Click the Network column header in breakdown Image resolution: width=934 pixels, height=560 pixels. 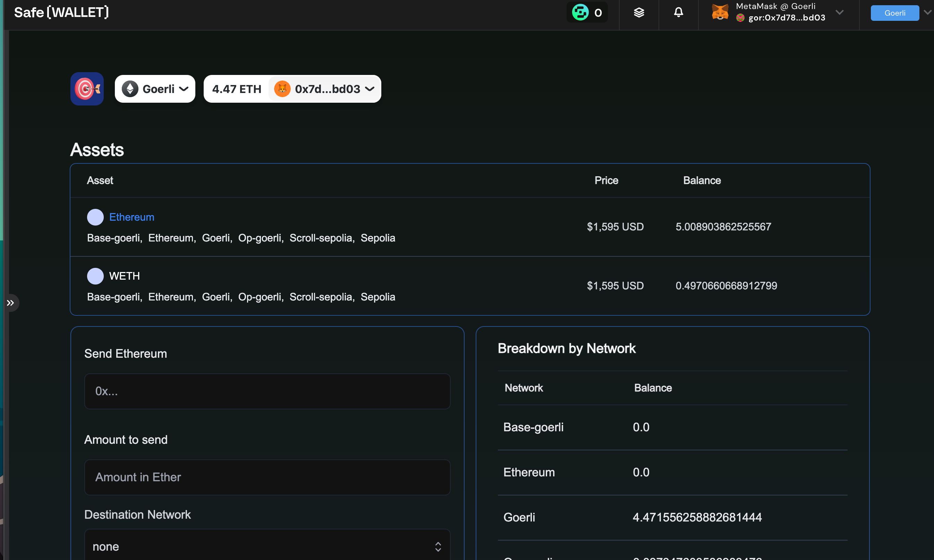(x=524, y=388)
